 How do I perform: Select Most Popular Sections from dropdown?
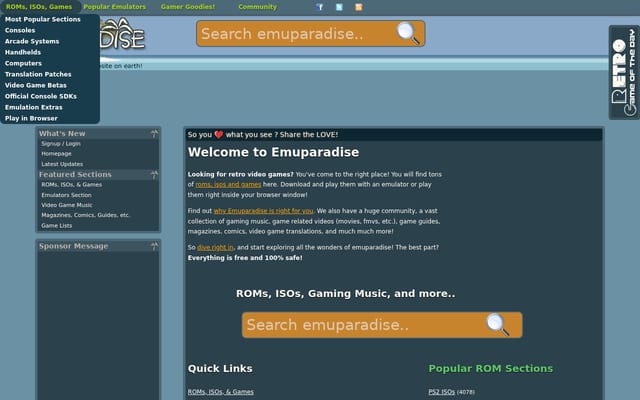click(43, 19)
